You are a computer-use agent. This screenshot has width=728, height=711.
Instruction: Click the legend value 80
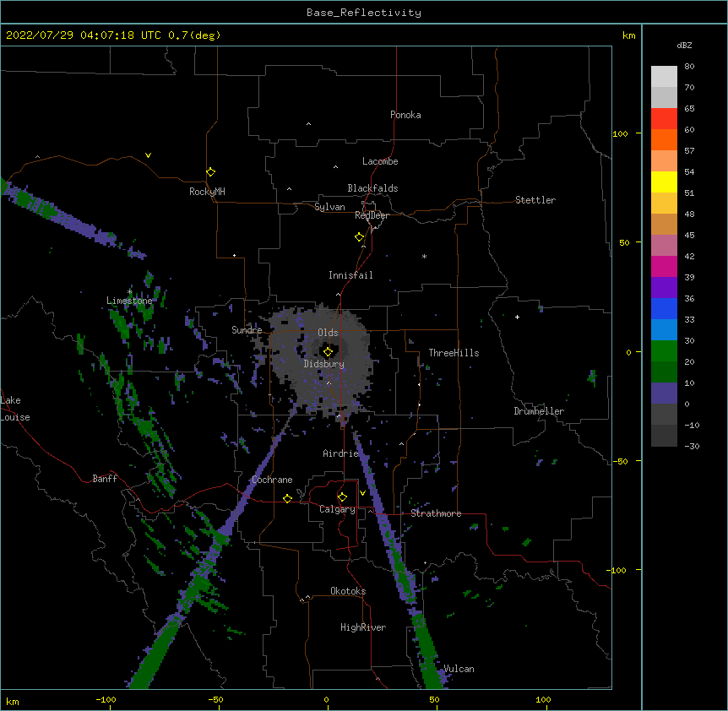coord(689,67)
